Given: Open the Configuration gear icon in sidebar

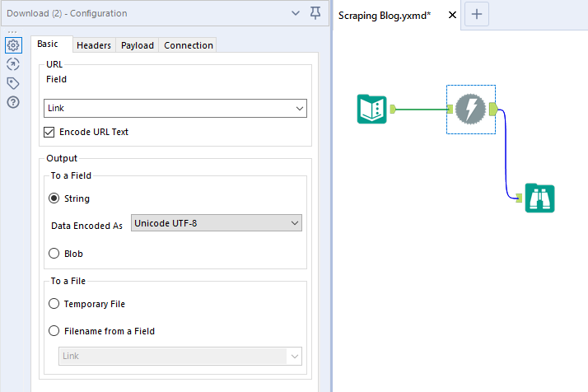Looking at the screenshot, I should [x=13, y=45].
